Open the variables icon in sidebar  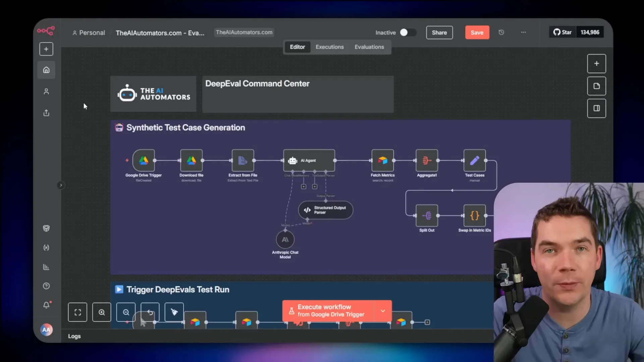click(46, 247)
